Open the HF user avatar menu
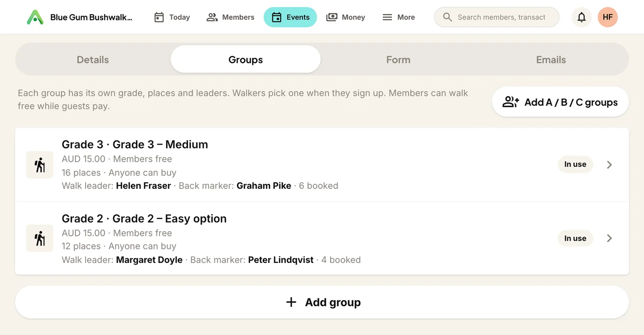The image size is (644, 335). [x=608, y=17]
